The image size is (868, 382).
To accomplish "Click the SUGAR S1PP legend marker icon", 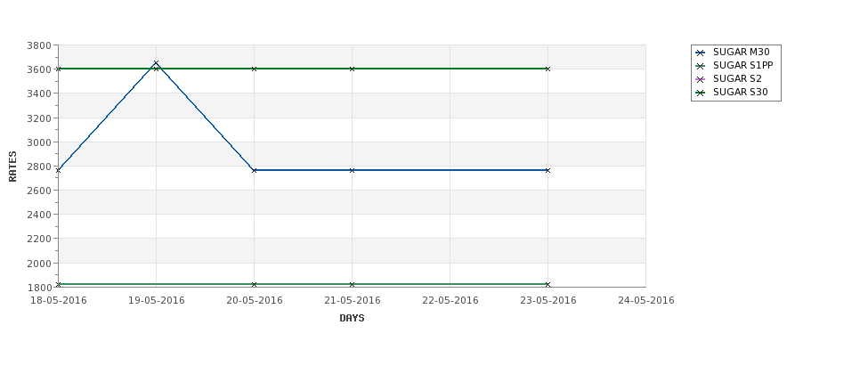I will [x=700, y=66].
